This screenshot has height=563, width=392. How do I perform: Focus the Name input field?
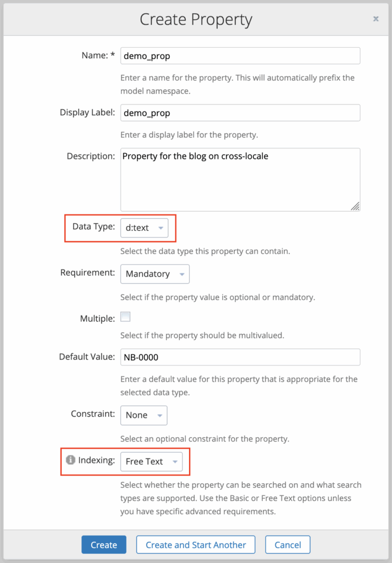point(240,56)
